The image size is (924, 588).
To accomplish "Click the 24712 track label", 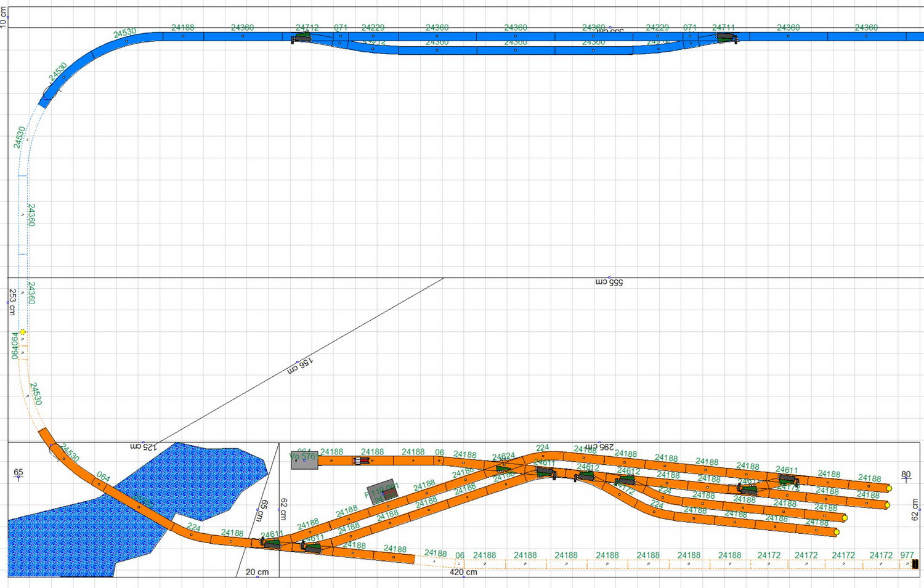I will point(307,28).
